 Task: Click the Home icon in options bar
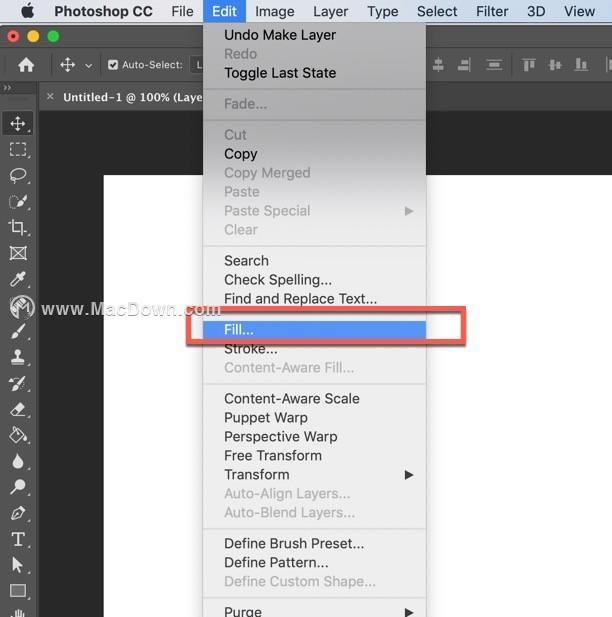(26, 65)
